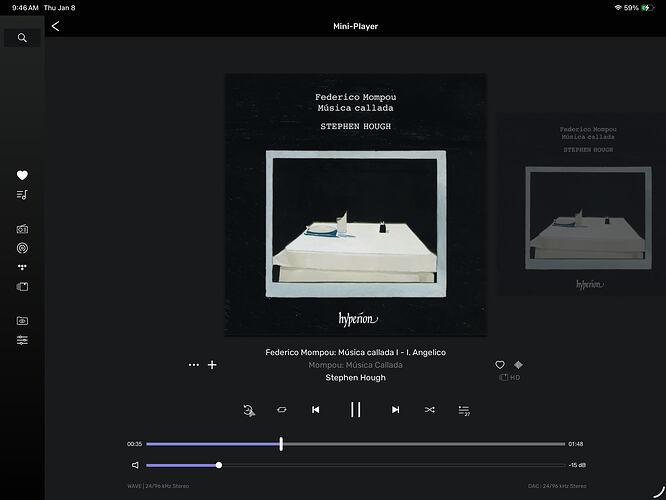Click the 9:46 AM clock

click(x=25, y=8)
